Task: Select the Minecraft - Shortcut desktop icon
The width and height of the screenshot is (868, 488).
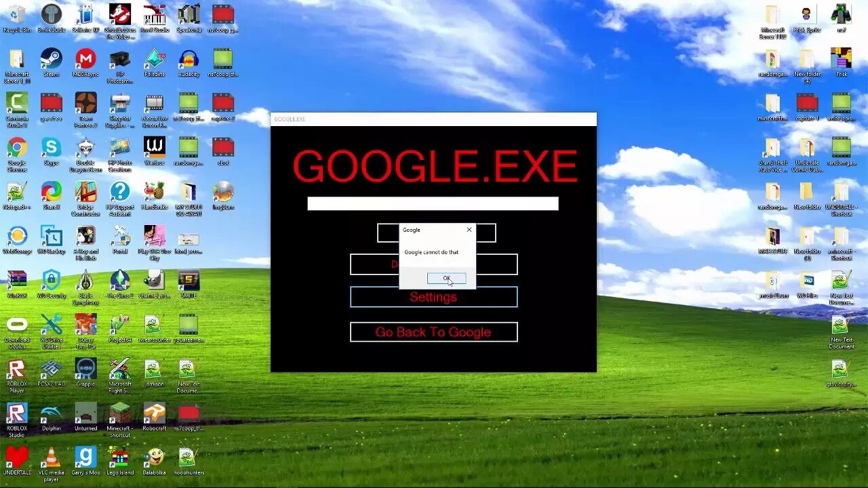Action: point(120,420)
